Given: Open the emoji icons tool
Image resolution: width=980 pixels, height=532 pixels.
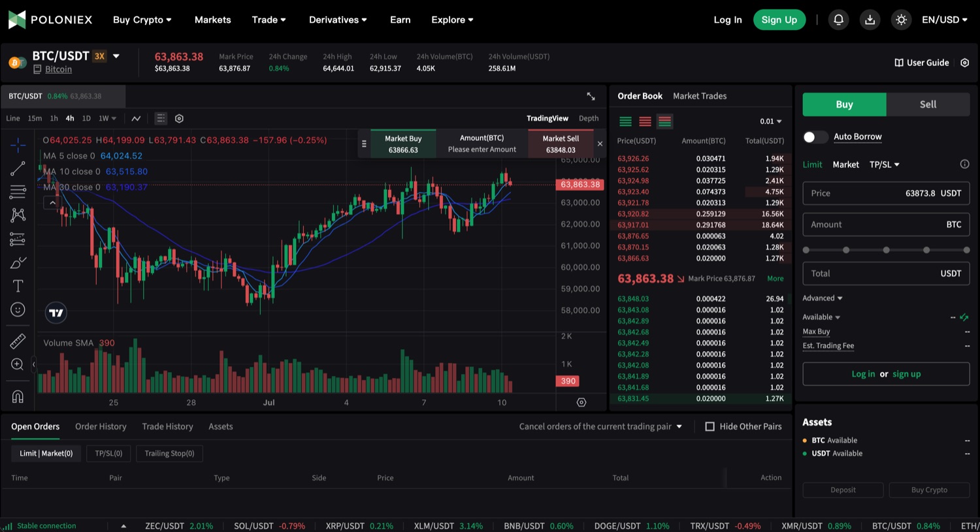Looking at the screenshot, I should 18,309.
